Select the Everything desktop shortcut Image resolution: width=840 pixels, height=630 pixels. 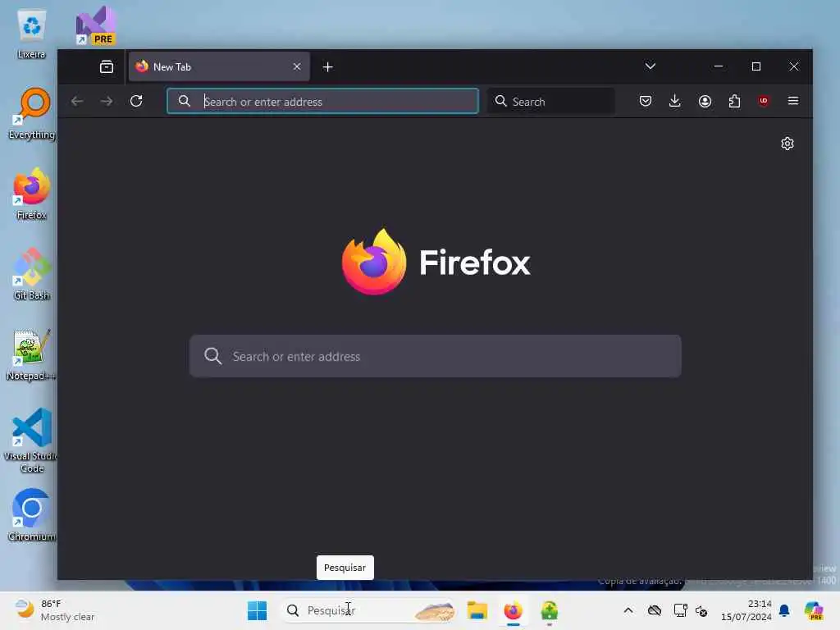32,113
